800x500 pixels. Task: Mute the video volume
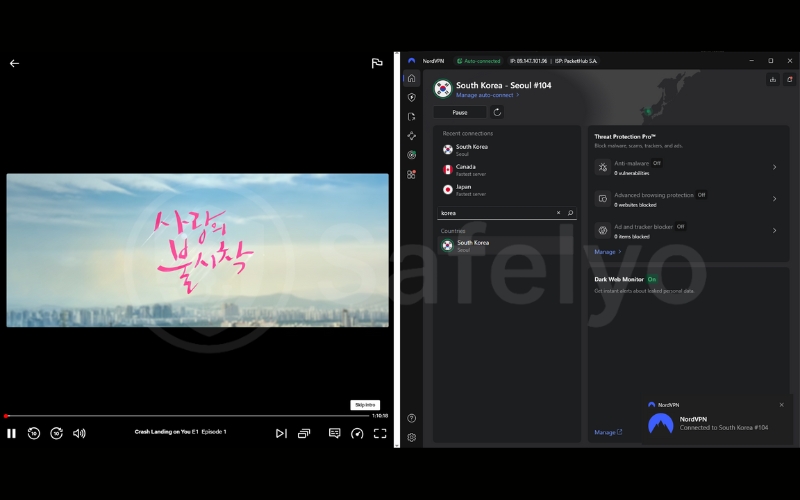pos(79,433)
